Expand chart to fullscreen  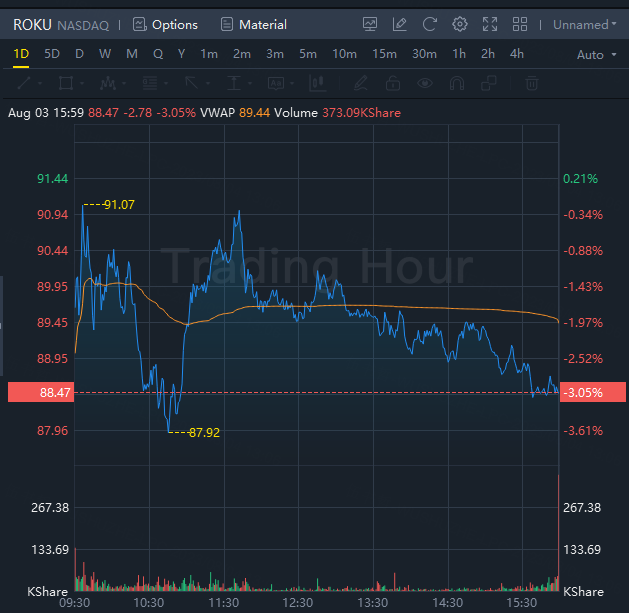(x=490, y=24)
